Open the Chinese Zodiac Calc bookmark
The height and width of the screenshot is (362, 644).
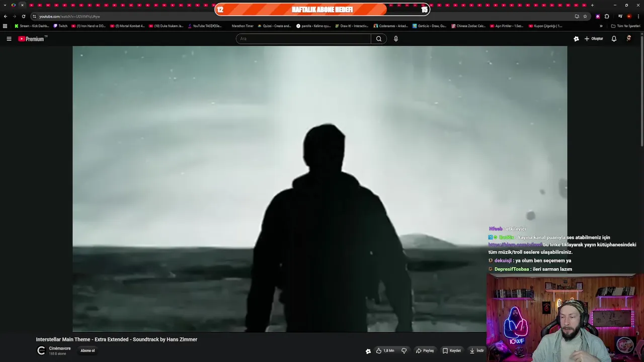pos(468,26)
